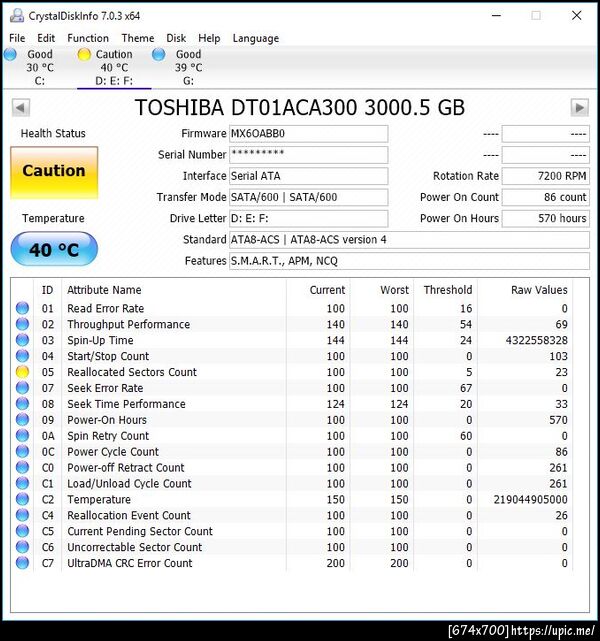Click the Features S.M.A.R.T. field

pos(409,261)
